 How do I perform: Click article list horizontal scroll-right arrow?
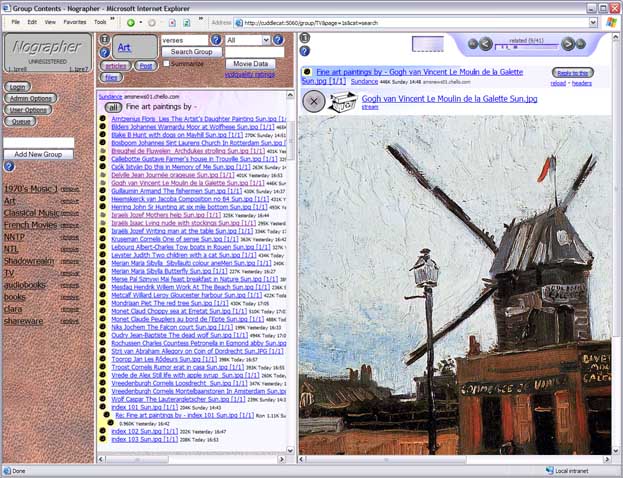[x=282, y=459]
